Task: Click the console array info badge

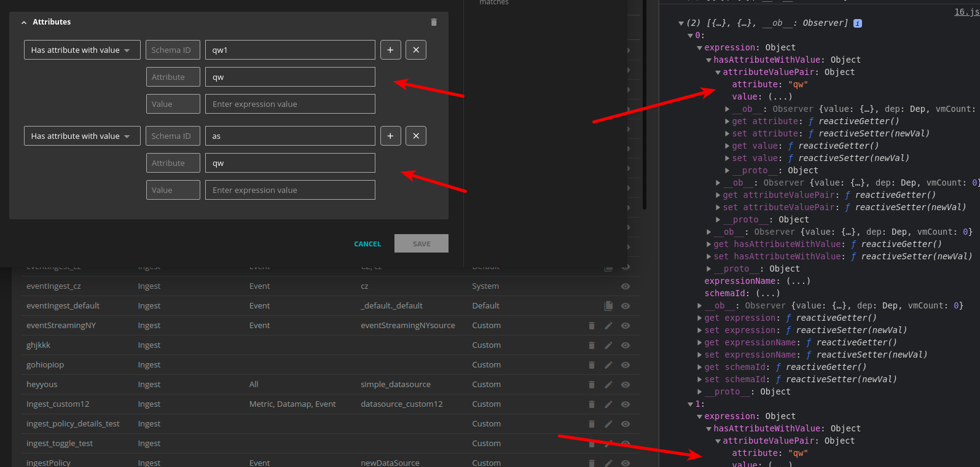Action: pos(858,23)
